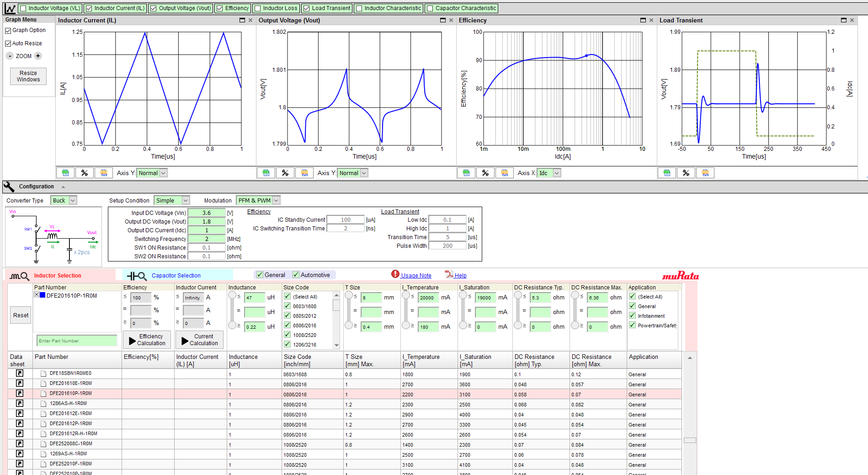This screenshot has width=868, height=475.
Task: Uncheck the Automotive application filter
Action: 297,274
